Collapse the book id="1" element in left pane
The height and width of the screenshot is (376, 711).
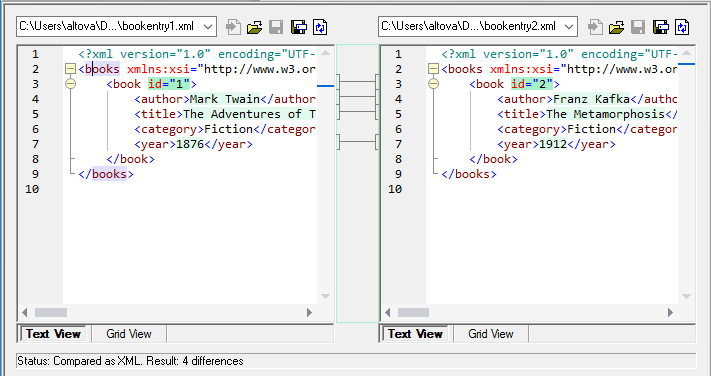pyautogui.click(x=70, y=84)
